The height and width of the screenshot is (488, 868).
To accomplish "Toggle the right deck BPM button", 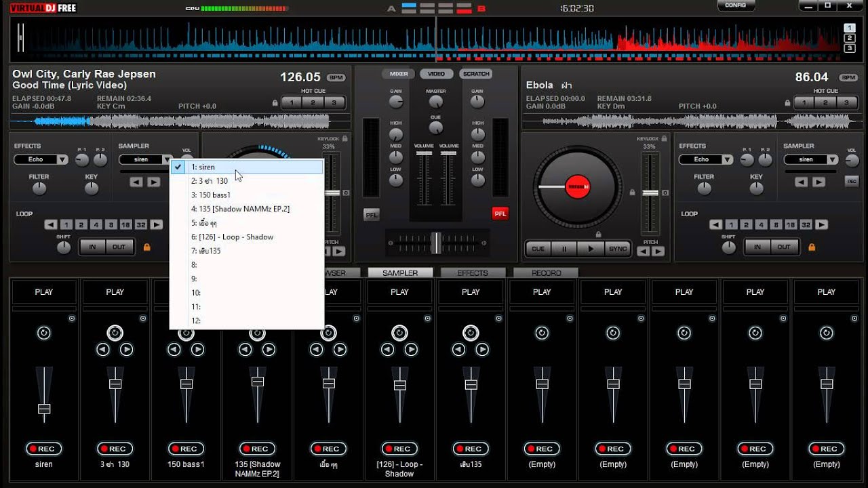I will pos(848,78).
